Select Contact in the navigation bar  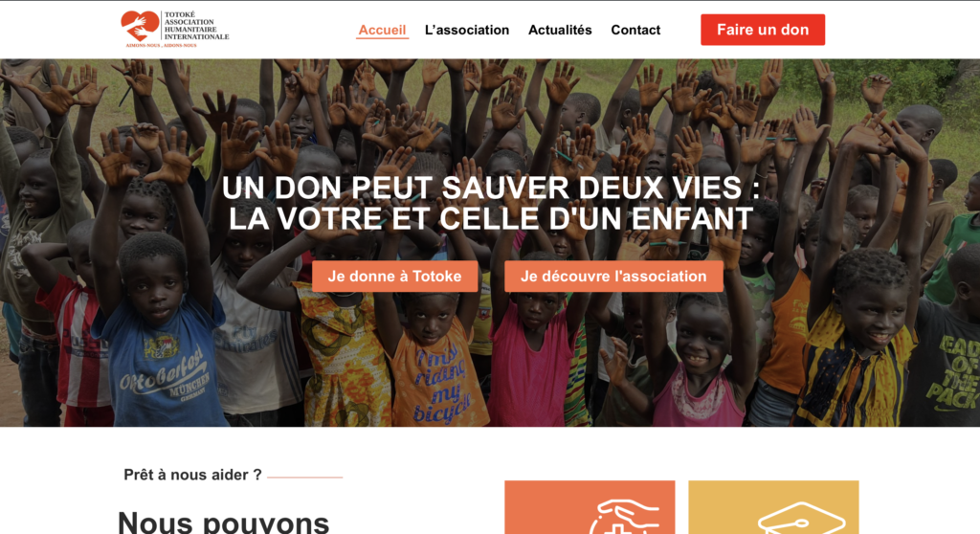635,30
